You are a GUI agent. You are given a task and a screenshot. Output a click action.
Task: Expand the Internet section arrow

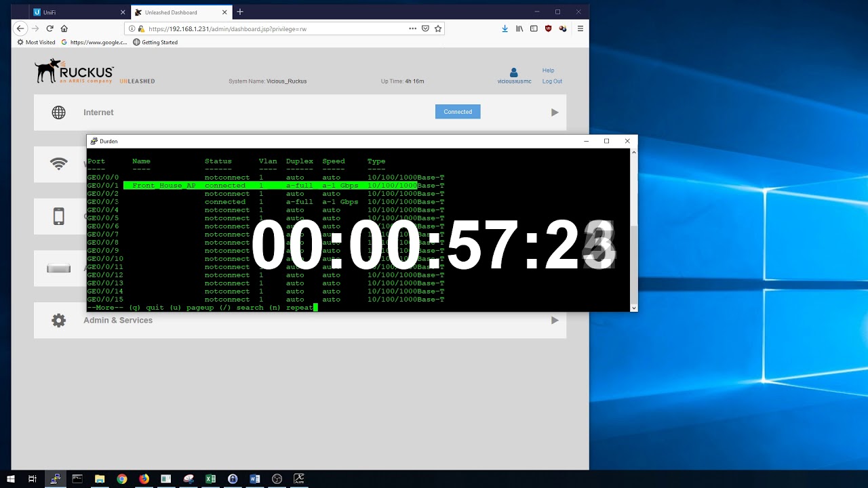(x=555, y=113)
